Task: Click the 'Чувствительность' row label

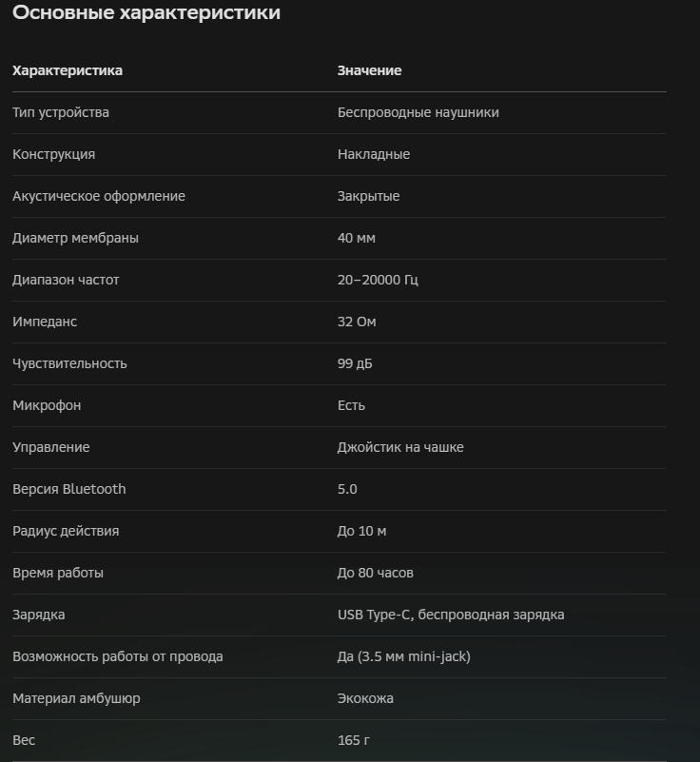Action: coord(69,363)
